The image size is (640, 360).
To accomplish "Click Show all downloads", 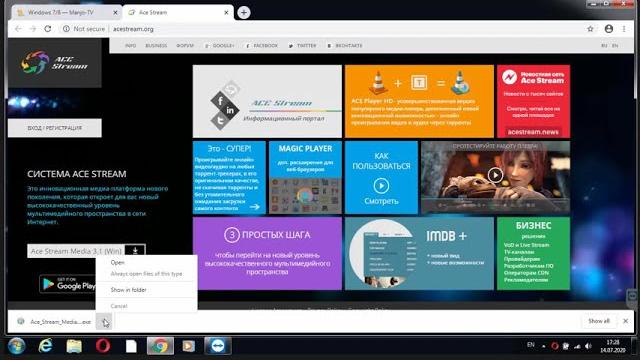I will click(x=599, y=321).
